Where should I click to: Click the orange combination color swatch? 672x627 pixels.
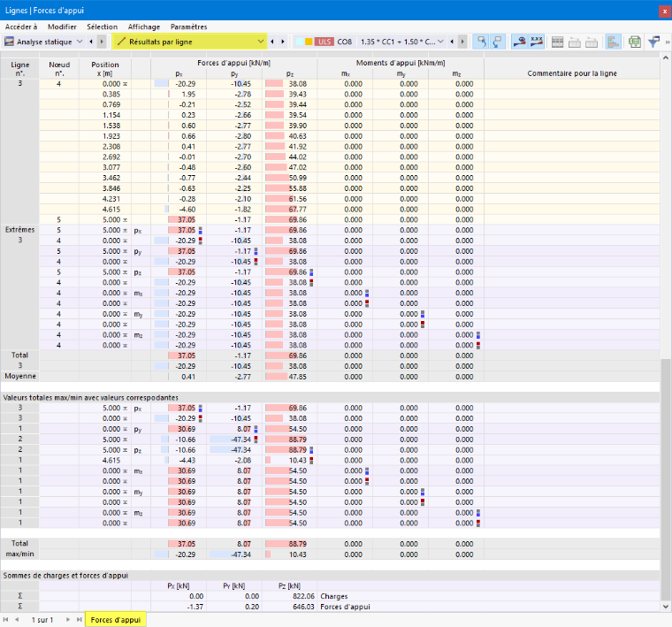point(309,42)
